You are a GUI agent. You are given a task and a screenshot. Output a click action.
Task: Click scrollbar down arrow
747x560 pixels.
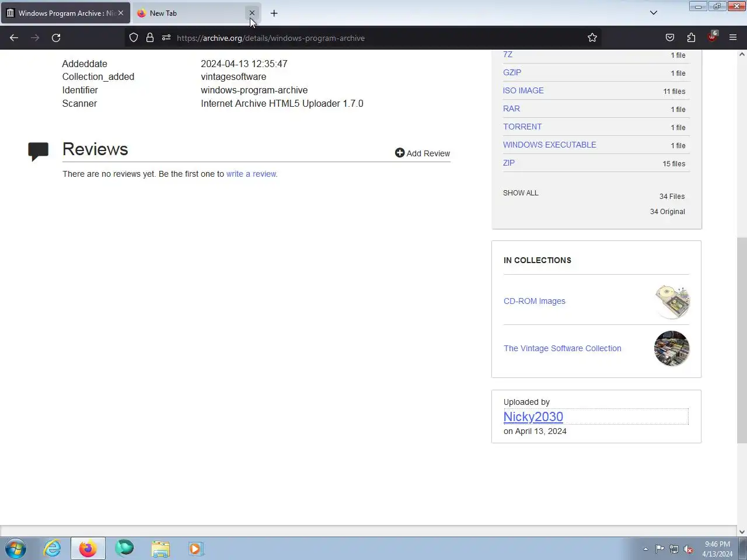click(x=742, y=531)
